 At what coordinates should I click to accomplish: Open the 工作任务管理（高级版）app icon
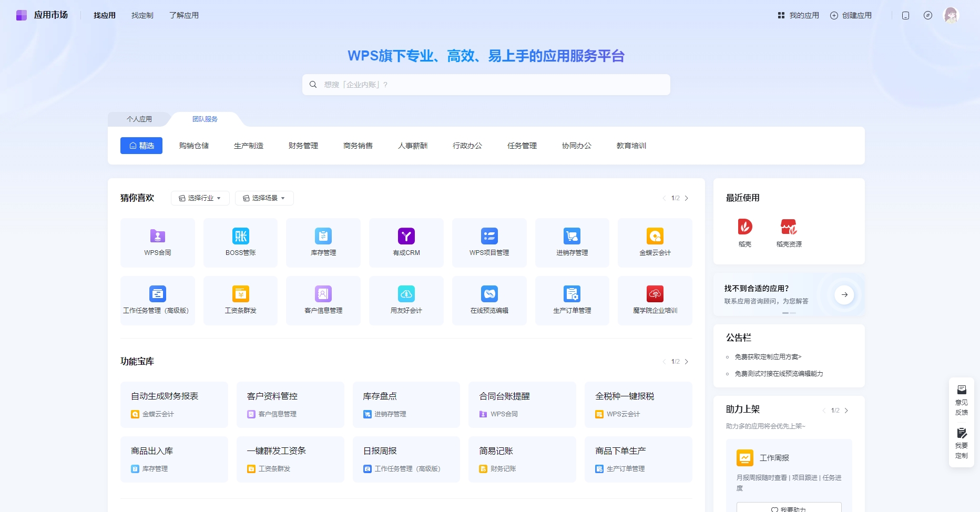point(158,294)
